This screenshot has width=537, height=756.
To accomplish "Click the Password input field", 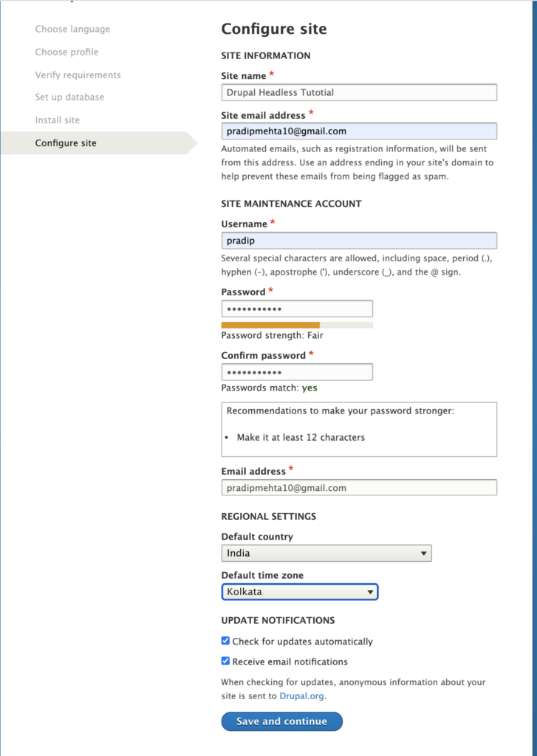I will [297, 309].
